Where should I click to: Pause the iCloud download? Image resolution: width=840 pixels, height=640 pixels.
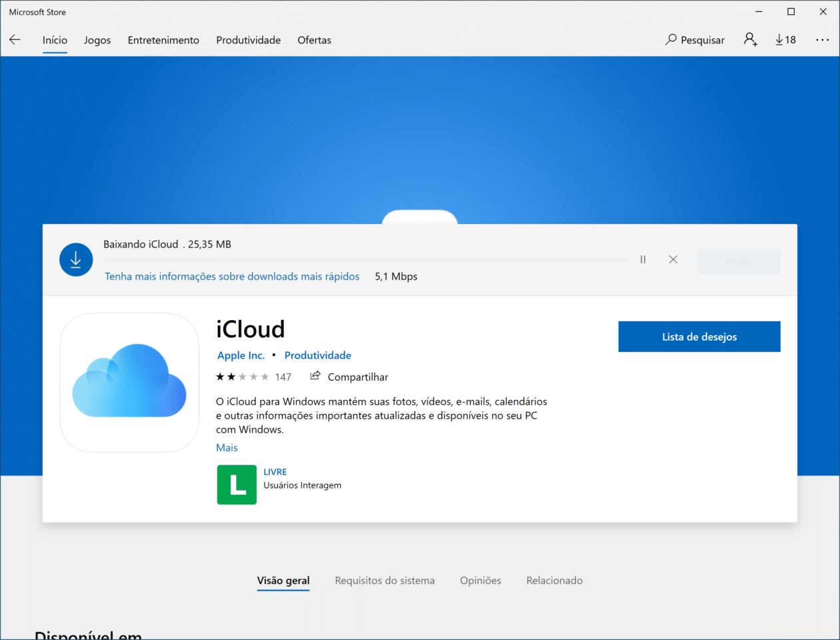click(x=643, y=259)
